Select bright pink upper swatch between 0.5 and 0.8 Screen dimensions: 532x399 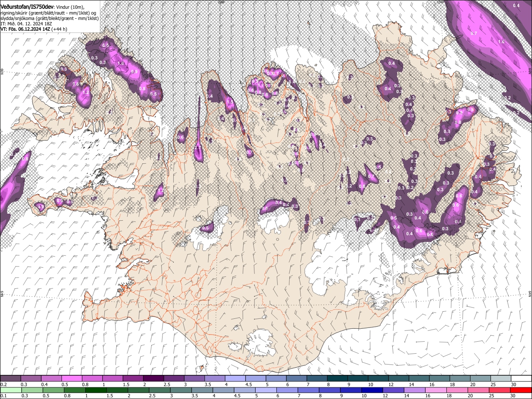tap(71, 379)
